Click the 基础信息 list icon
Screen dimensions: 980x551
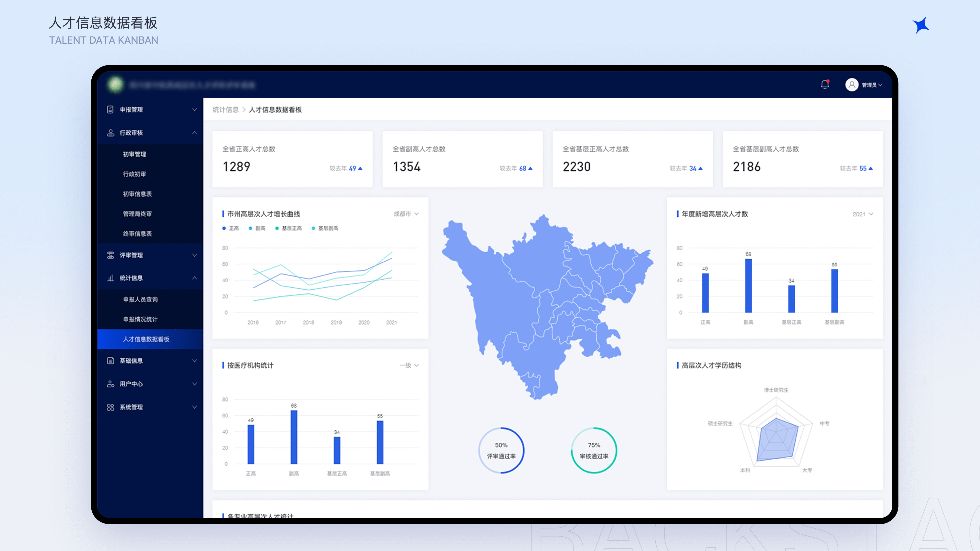[110, 360]
